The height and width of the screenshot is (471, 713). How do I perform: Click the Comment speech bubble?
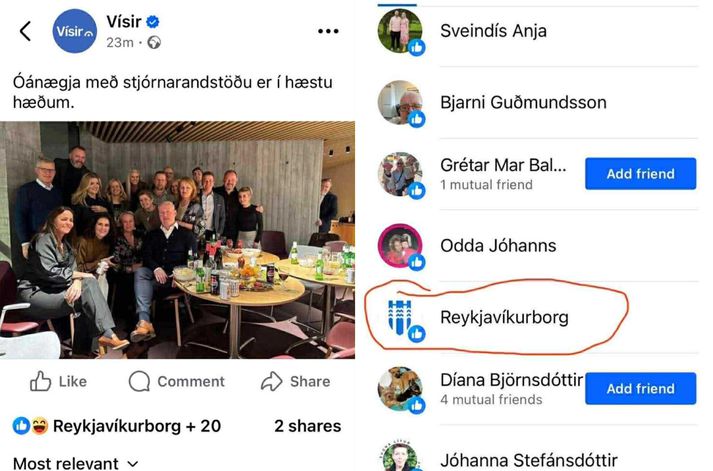139,381
